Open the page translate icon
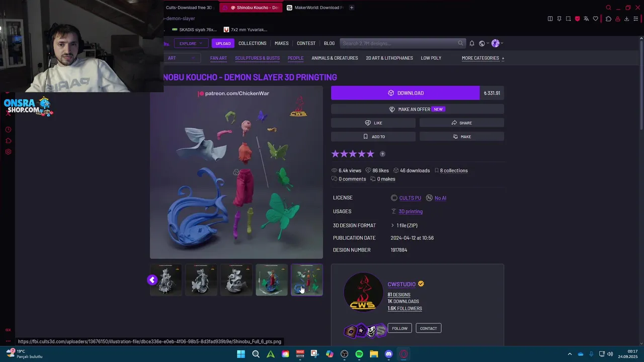 pyautogui.click(x=586, y=19)
